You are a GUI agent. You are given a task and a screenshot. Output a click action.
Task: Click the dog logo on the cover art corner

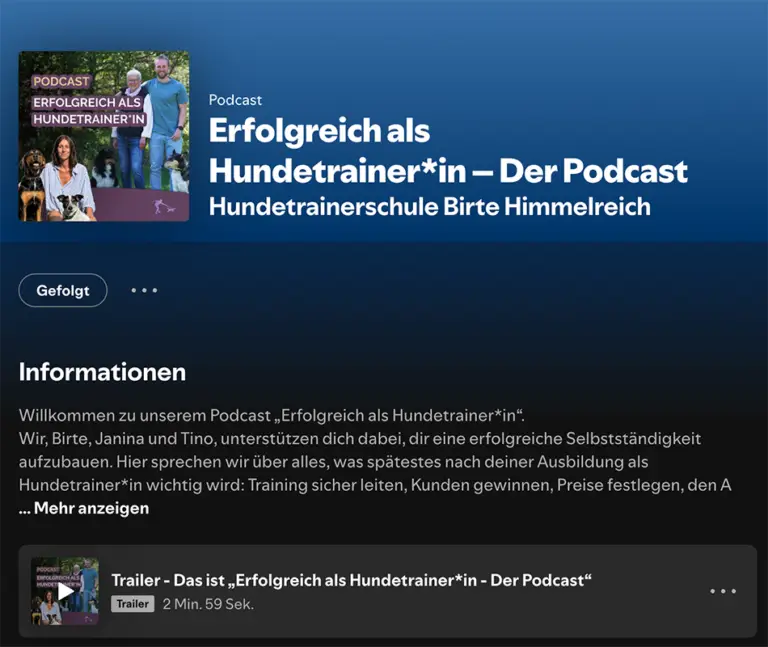pyautogui.click(x=163, y=207)
